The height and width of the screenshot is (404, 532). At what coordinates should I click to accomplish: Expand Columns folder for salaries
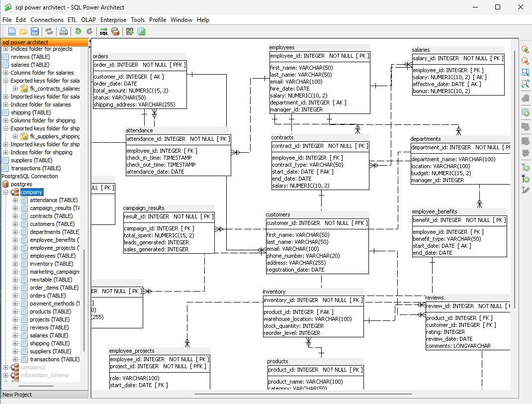(6, 73)
